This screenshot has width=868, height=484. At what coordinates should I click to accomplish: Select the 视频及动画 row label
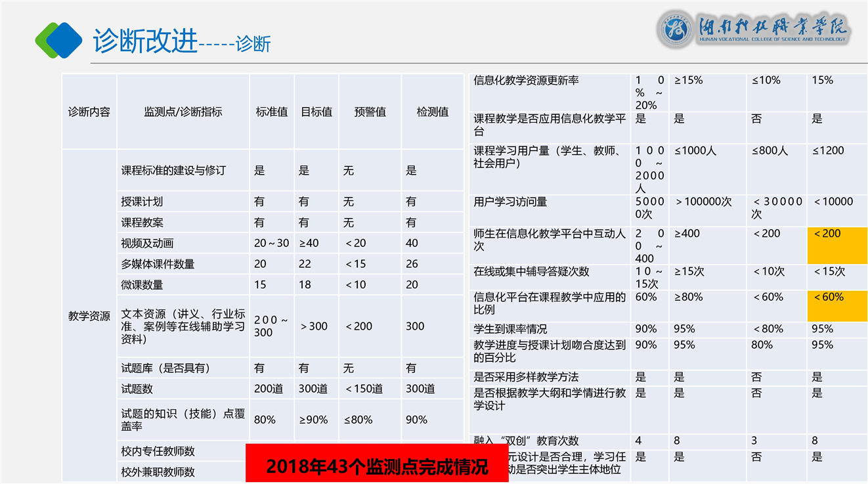click(148, 243)
